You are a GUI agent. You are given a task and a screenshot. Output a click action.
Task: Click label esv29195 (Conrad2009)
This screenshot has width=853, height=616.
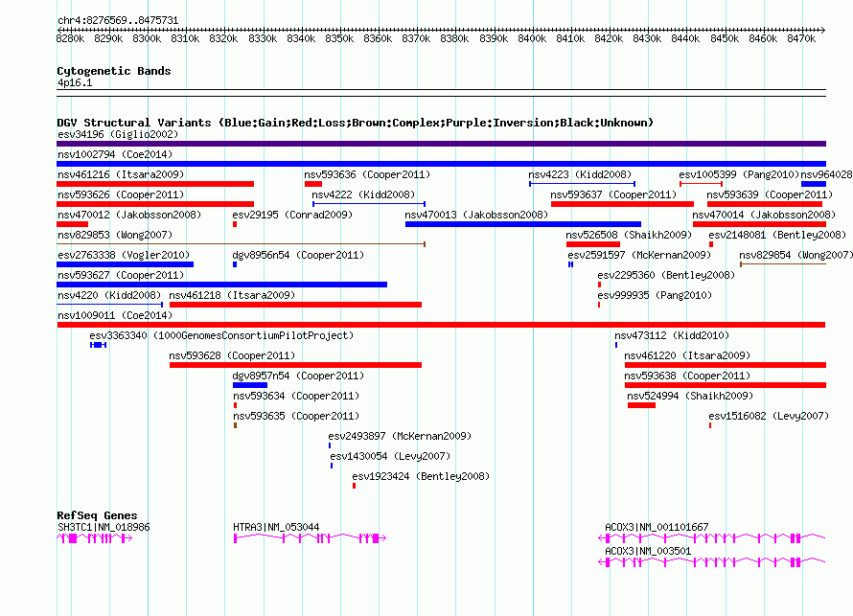[x=292, y=215]
